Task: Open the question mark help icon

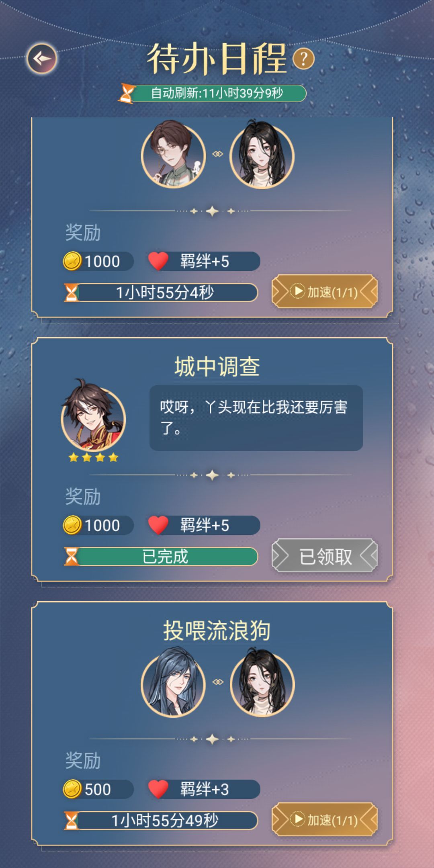Action: [303, 59]
